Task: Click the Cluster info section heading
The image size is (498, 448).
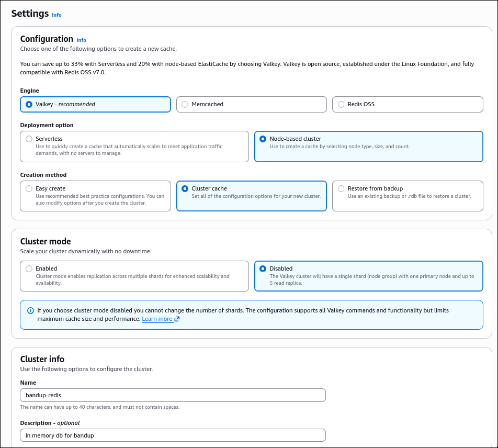Action: (42, 360)
